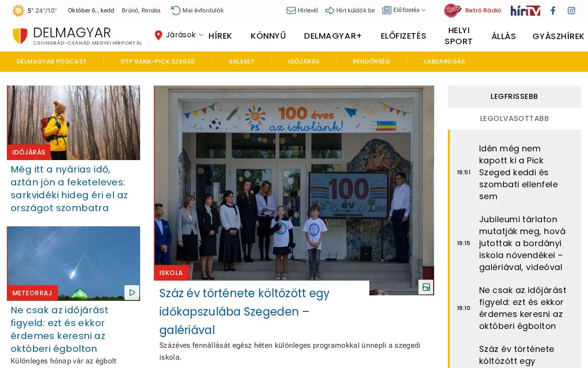588x368 pixels.
Task: Open the hiker in forest thumbnail
Action: (73, 123)
